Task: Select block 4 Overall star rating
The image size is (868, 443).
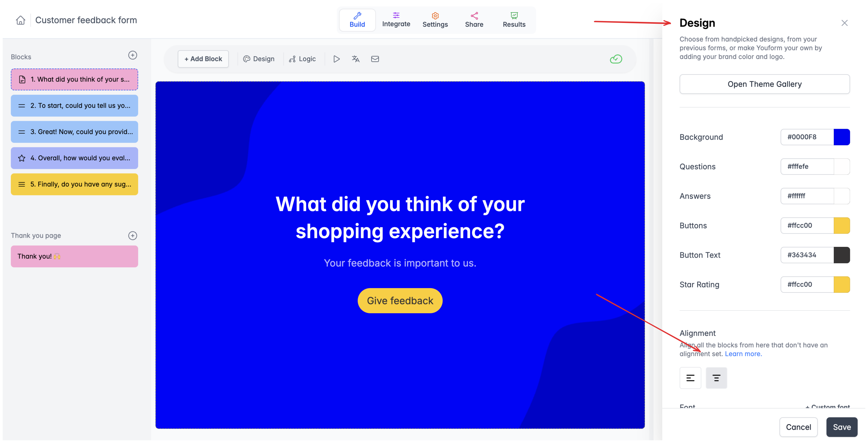Action: point(74,158)
